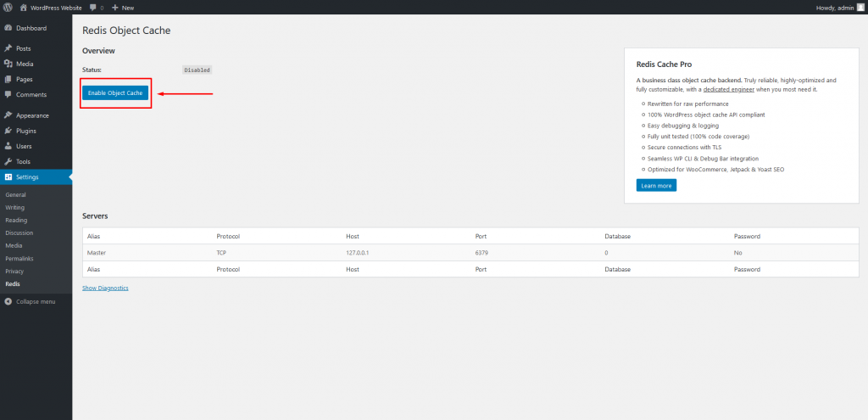This screenshot has height=420, width=868.
Task: Click the Servers section heading
Action: pyautogui.click(x=95, y=216)
